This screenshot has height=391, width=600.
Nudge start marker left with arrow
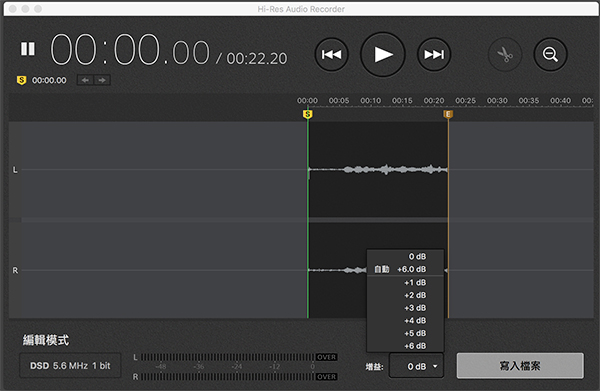tap(85, 80)
